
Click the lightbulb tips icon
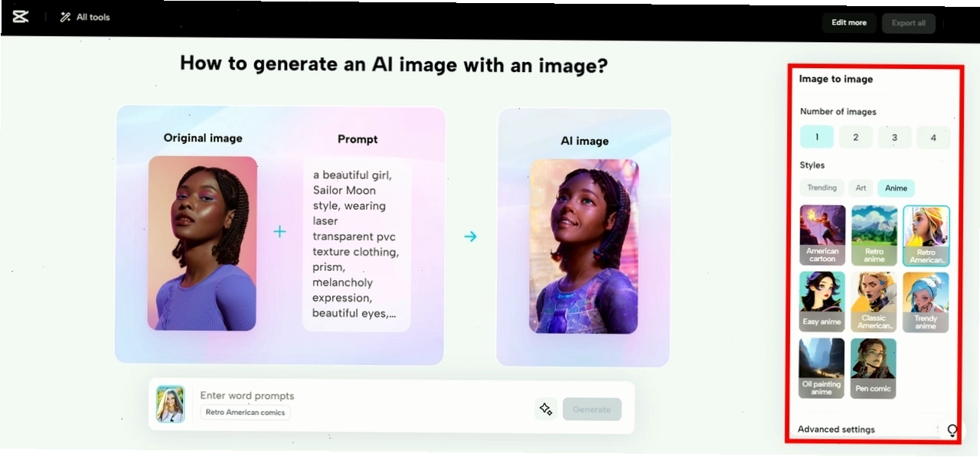pos(952,431)
